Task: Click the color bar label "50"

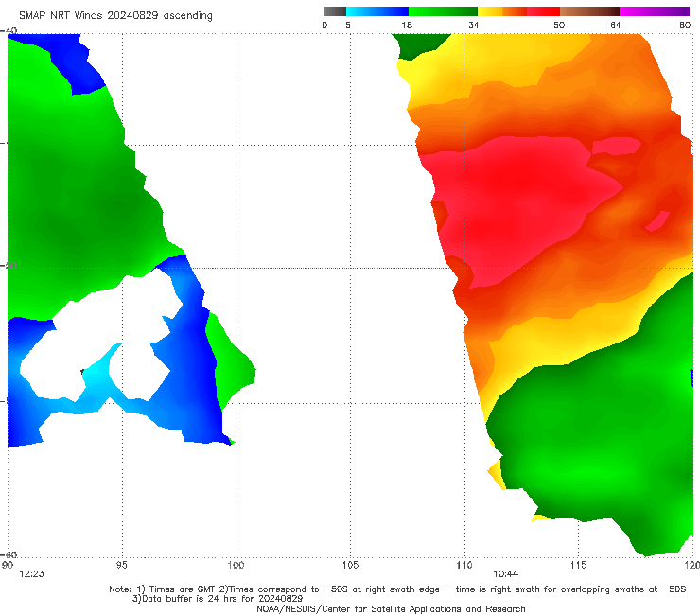Action: coord(559,25)
